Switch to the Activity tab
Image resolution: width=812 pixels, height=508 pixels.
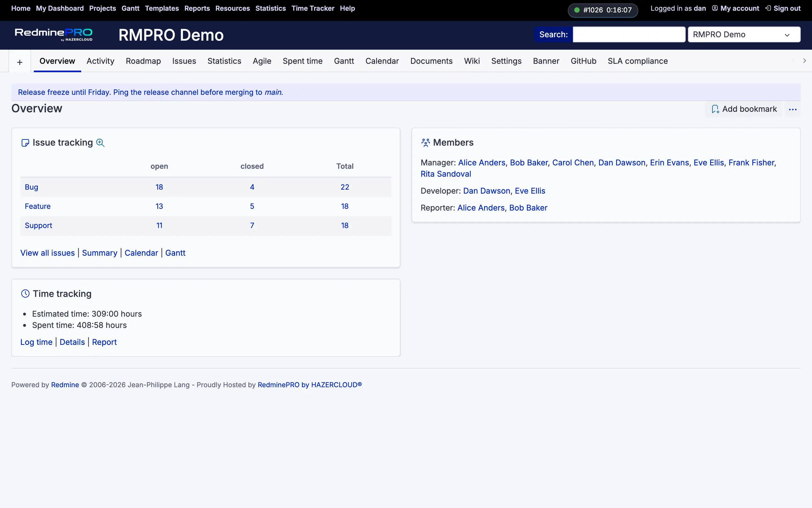click(x=100, y=61)
